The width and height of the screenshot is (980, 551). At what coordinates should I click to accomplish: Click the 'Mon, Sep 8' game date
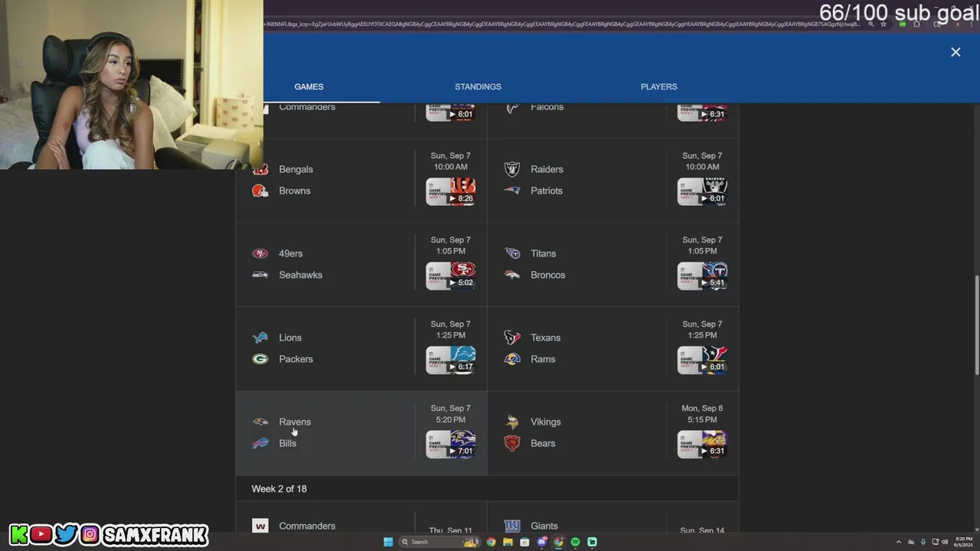pos(702,408)
